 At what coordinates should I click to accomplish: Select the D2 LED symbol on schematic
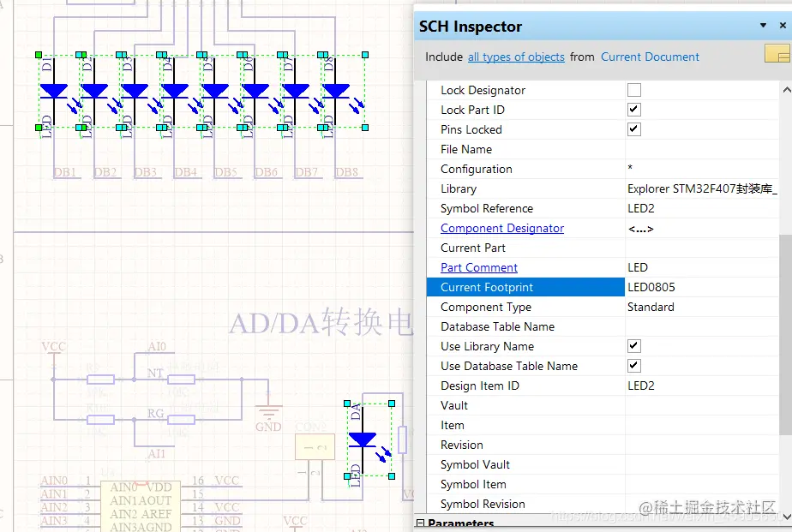94,92
